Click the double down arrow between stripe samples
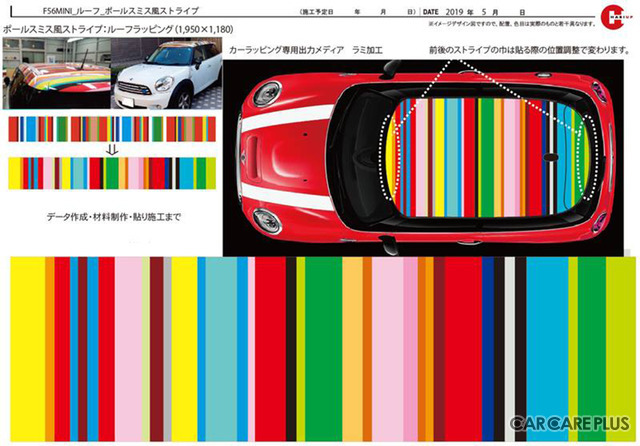The width and height of the screenshot is (640, 446). click(111, 149)
